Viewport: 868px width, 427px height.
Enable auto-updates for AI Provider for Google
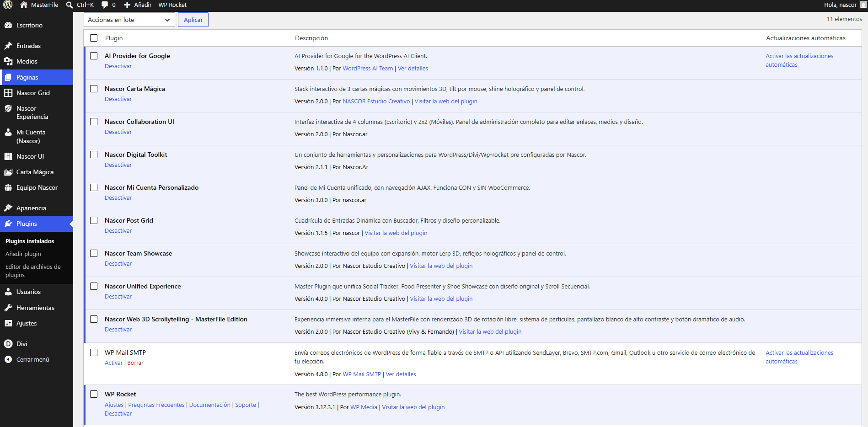(x=799, y=60)
